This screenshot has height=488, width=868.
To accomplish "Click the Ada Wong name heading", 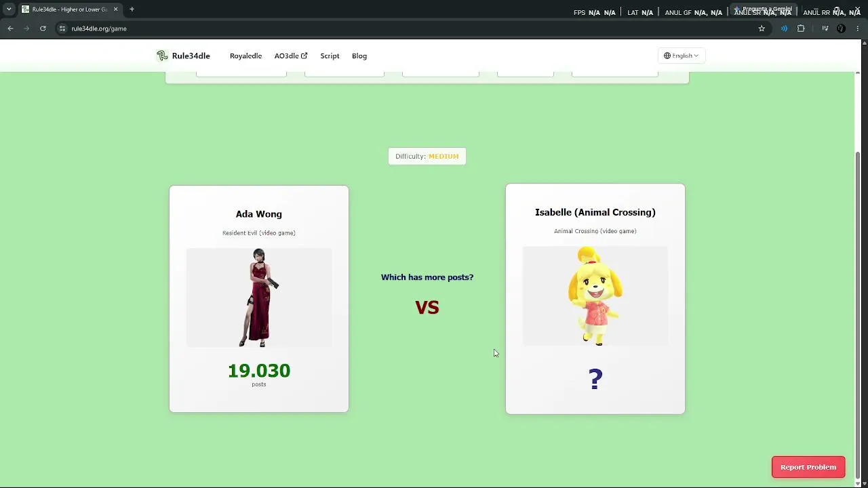I will pyautogui.click(x=259, y=214).
